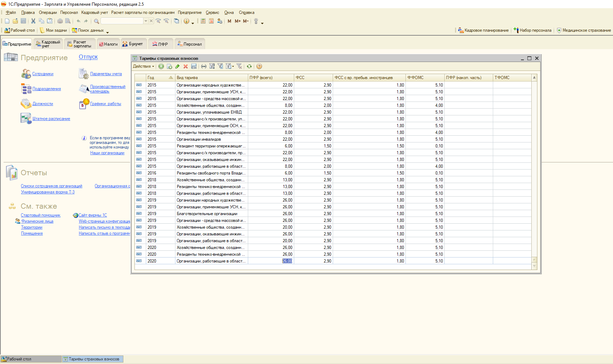The height and width of the screenshot is (364, 613).
Task: Open help for the tariffs window
Action: (259, 66)
